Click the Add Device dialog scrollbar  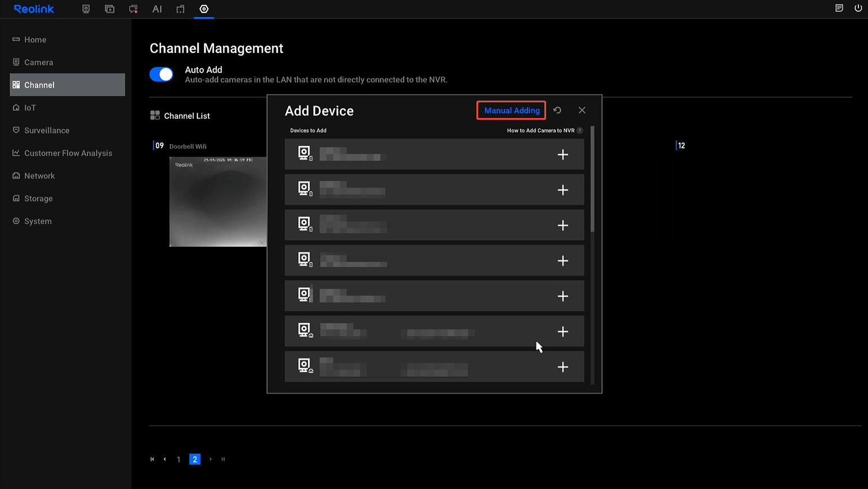point(593,179)
